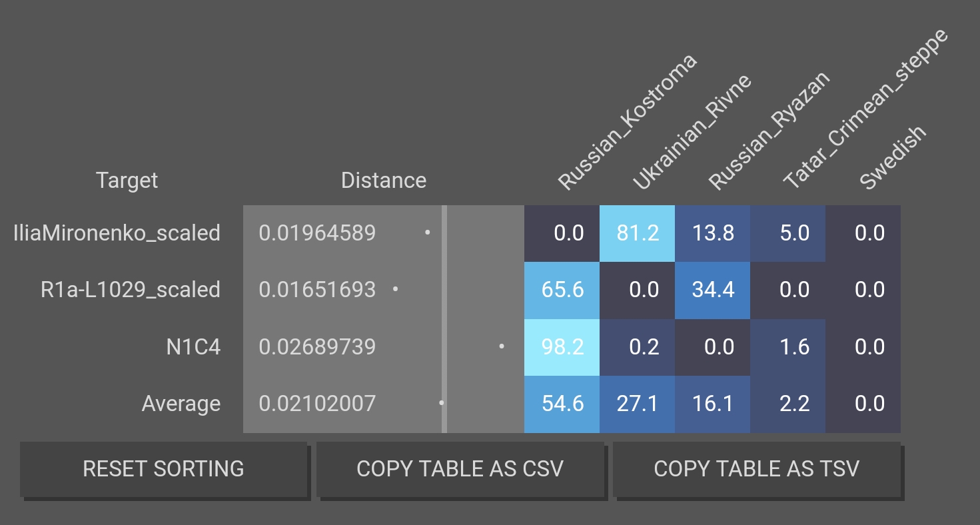Click the Russian_Ryazan column header
The image size is (980, 525).
pyautogui.click(x=768, y=131)
